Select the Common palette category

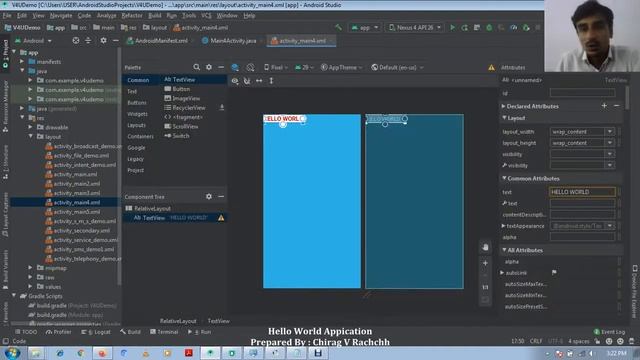(x=138, y=80)
